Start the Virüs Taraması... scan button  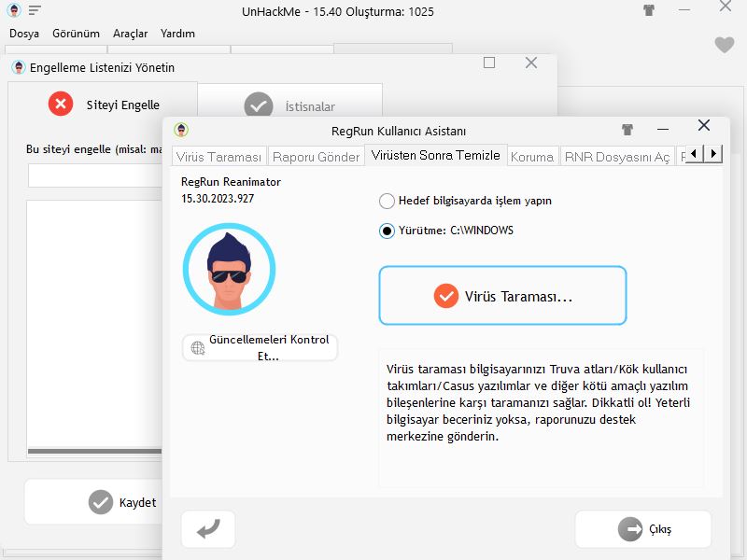click(502, 296)
